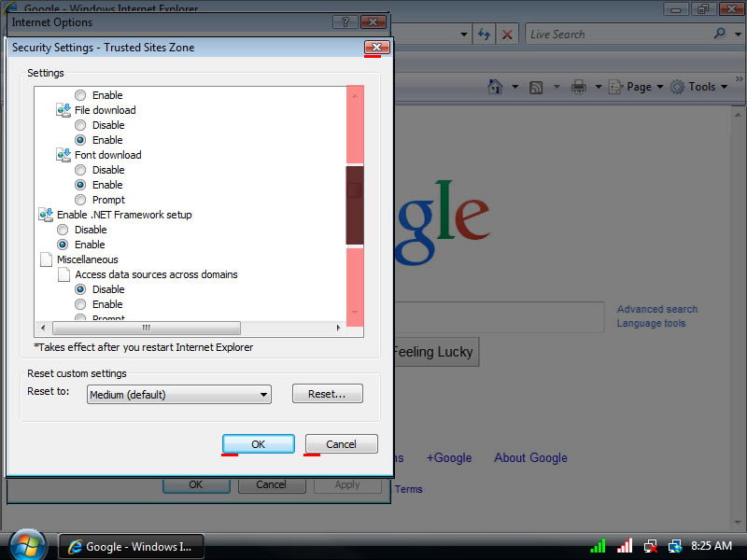The width and height of the screenshot is (747, 560).
Task: Select Disable under File download
Action: click(80, 125)
